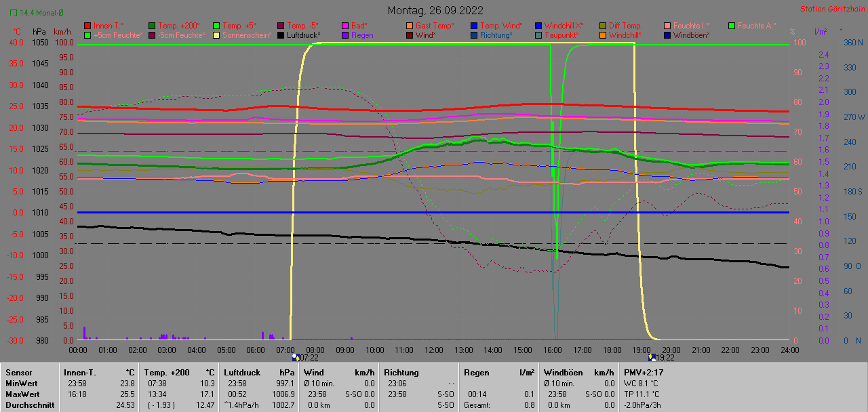The height and width of the screenshot is (412, 868).
Task: Click the green +5cm Feuchte legend swatch
Action: (87, 35)
